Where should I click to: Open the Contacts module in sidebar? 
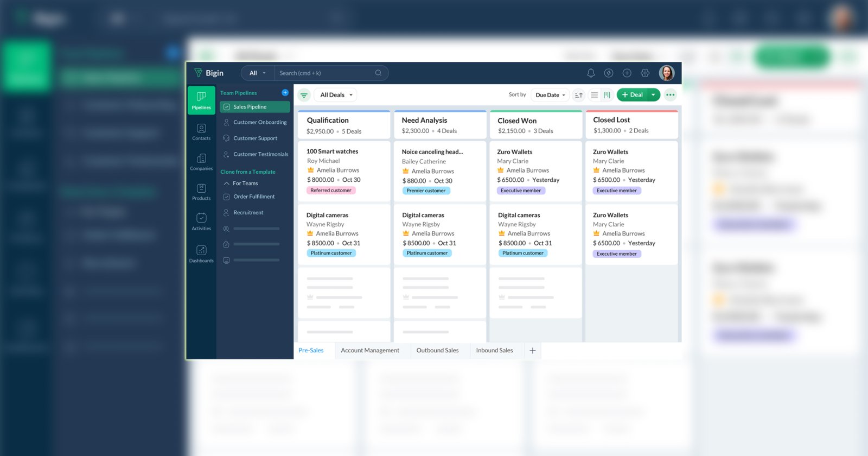201,131
